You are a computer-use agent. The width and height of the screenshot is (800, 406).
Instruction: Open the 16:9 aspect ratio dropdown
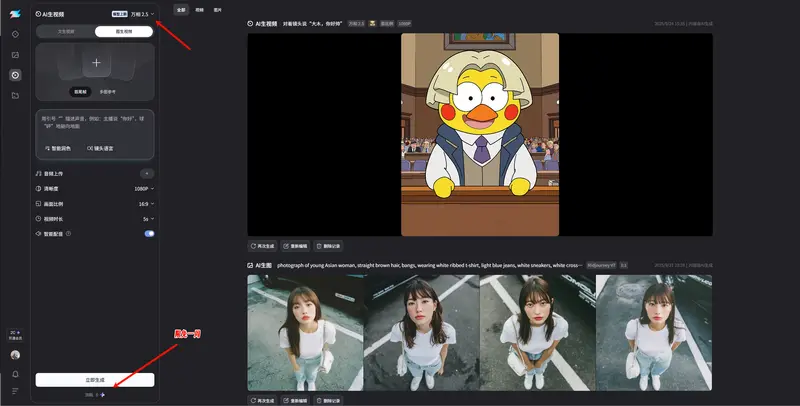coord(146,204)
